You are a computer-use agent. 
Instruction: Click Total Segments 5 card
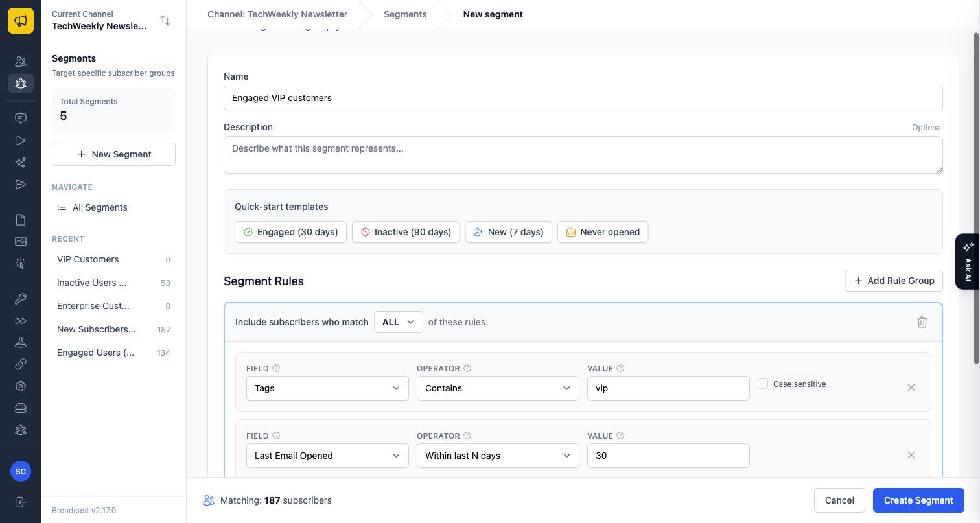tap(113, 110)
